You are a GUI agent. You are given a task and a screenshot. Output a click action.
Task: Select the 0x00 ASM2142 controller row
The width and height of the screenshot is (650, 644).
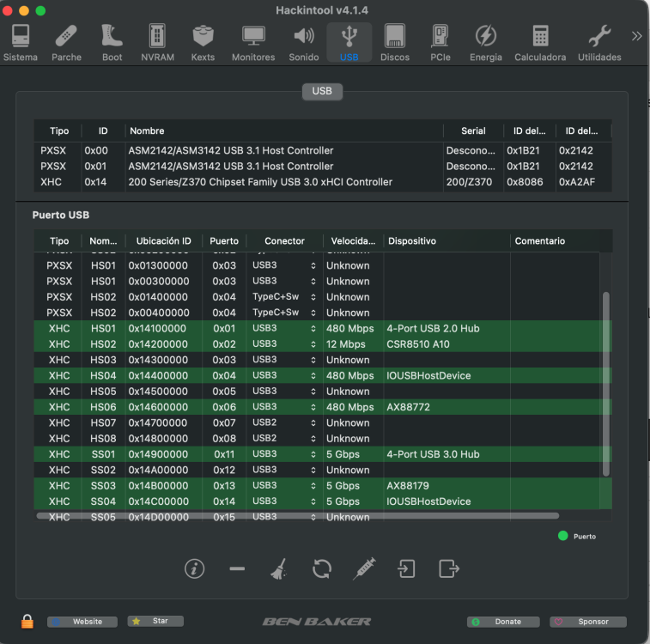[323, 150]
